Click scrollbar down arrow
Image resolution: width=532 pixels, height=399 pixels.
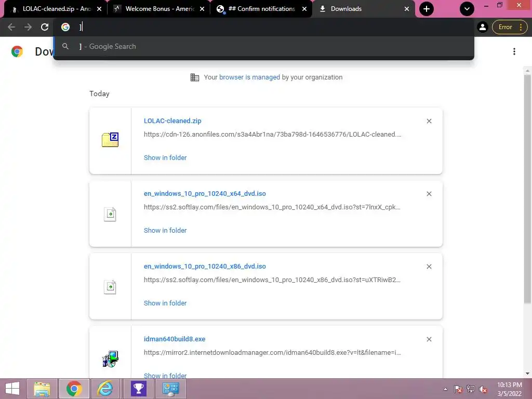tap(527, 374)
